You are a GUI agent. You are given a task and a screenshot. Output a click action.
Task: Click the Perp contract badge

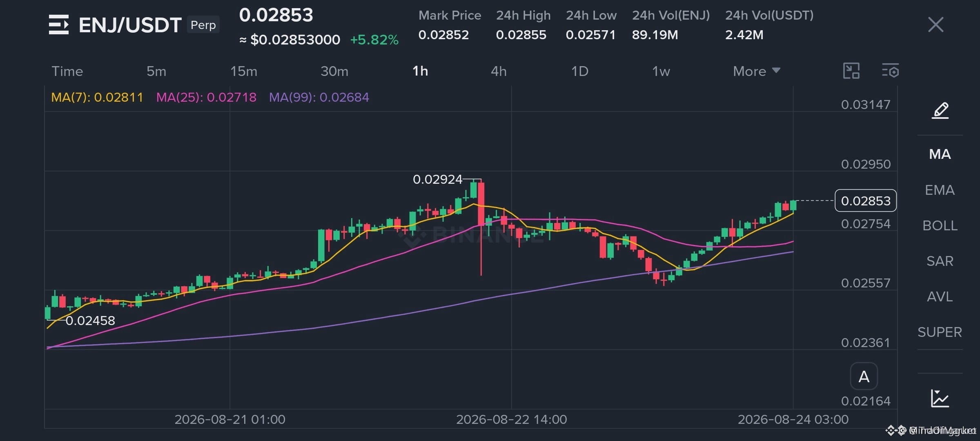coord(203,25)
